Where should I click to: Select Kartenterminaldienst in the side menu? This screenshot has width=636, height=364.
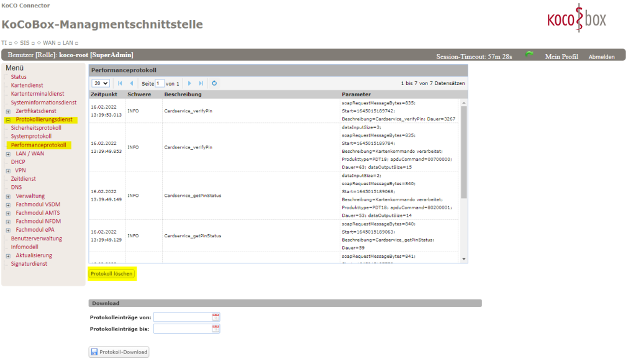coord(37,94)
